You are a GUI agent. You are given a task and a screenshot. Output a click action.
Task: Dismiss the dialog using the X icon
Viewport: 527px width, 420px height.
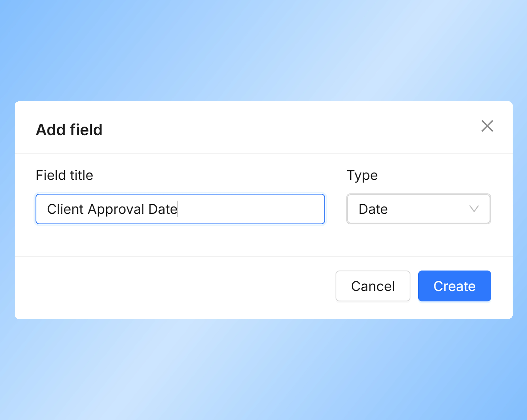487,126
